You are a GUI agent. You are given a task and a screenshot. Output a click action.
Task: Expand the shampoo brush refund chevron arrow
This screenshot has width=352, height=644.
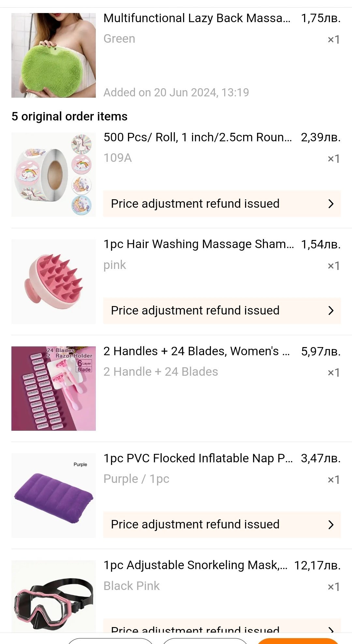(x=331, y=311)
